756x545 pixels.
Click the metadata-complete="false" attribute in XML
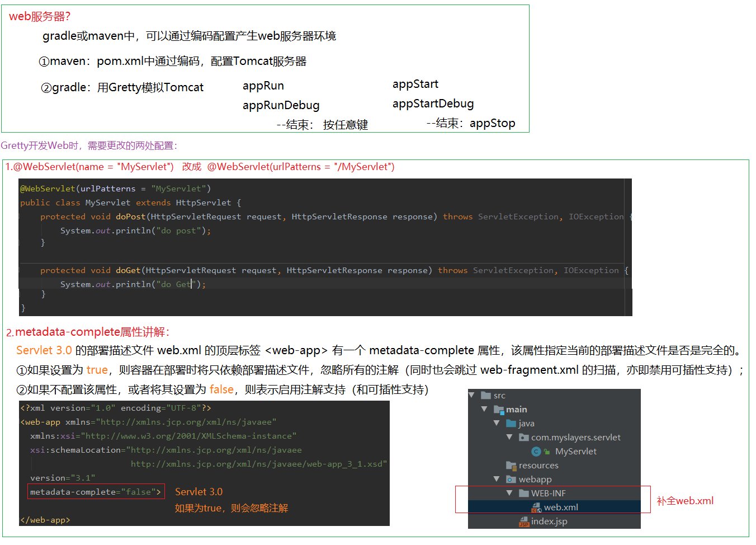pyautogui.click(x=96, y=492)
